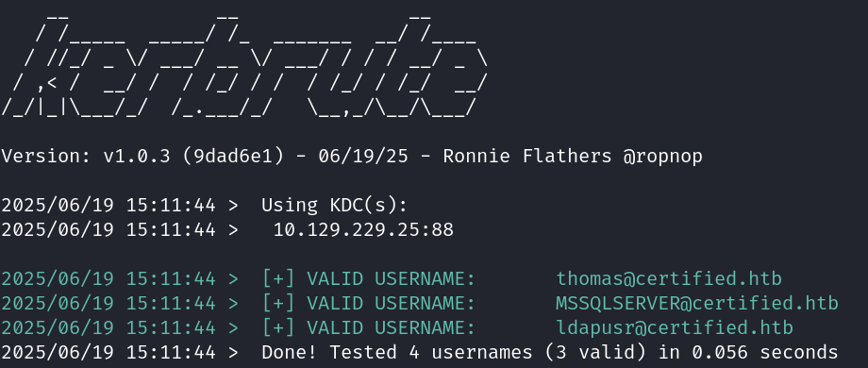Click the timestamp on the Done line
Screen dimensions: 868x368
(x=108, y=352)
